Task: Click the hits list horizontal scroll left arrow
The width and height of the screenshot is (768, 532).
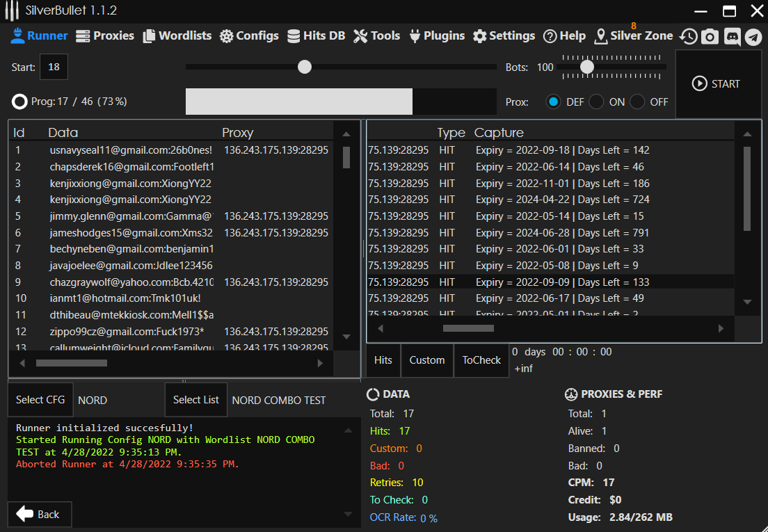Action: tap(381, 328)
